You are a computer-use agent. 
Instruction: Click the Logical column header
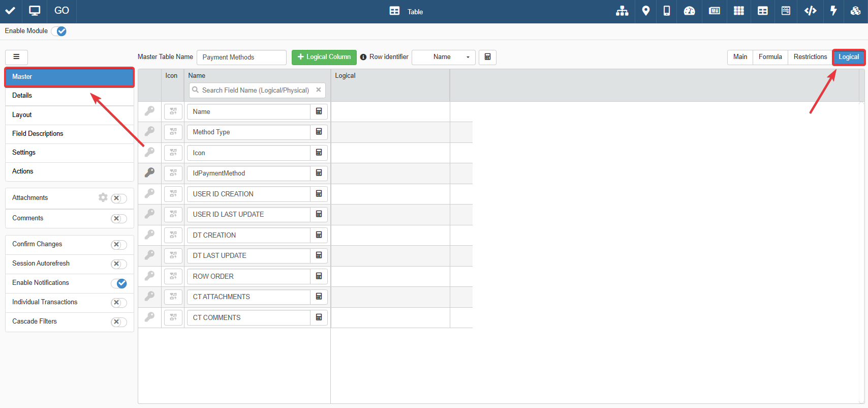(345, 76)
